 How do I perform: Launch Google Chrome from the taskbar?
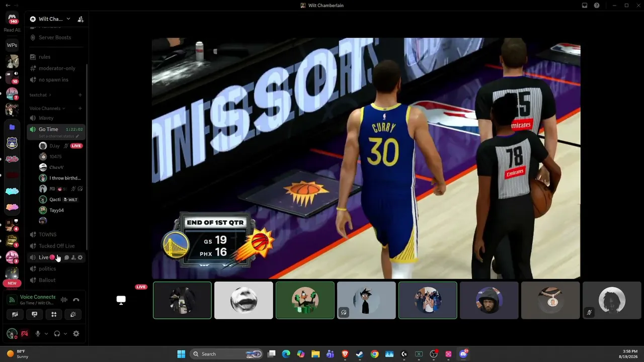(374, 354)
